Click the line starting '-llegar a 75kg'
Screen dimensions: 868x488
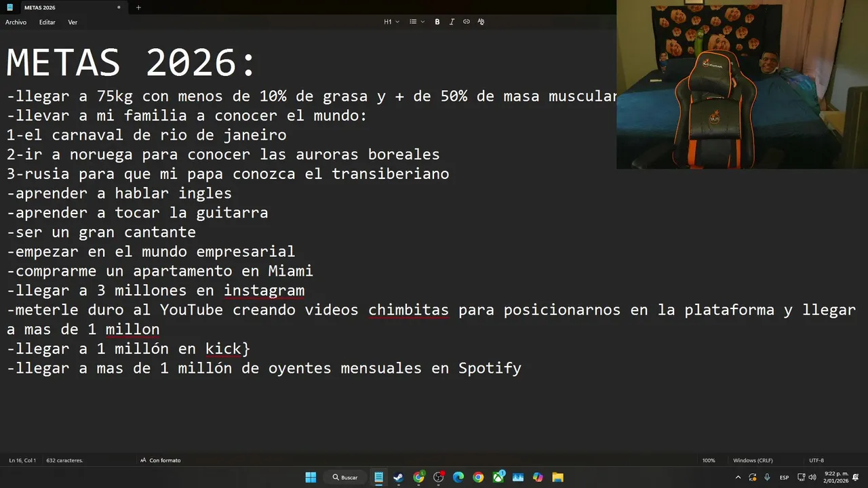point(311,96)
